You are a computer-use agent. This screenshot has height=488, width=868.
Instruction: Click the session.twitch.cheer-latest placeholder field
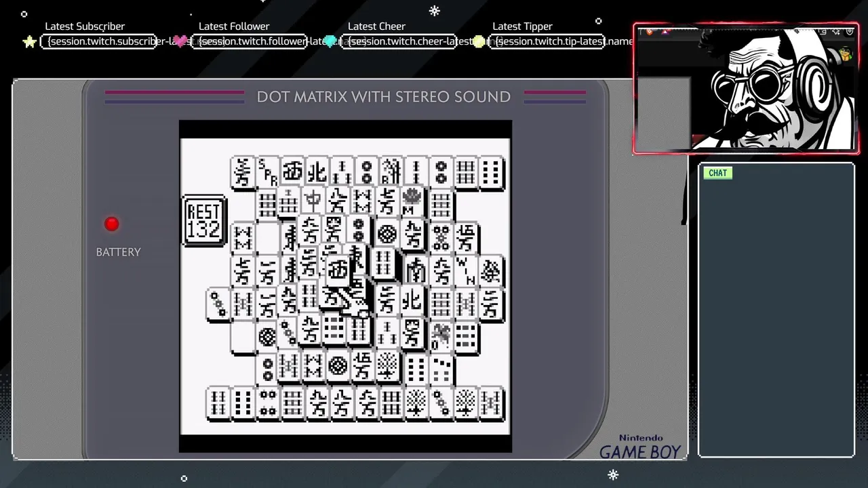coord(398,41)
